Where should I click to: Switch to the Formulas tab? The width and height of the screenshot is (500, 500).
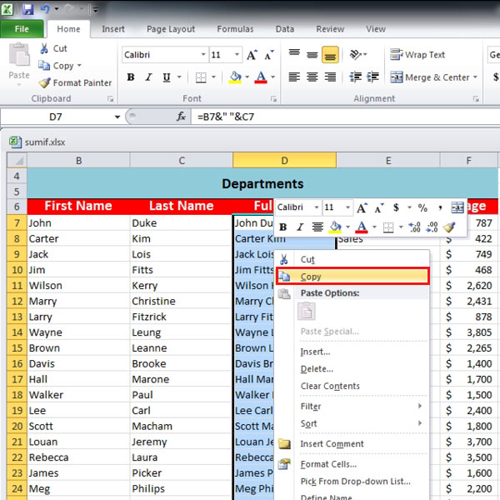point(235,29)
